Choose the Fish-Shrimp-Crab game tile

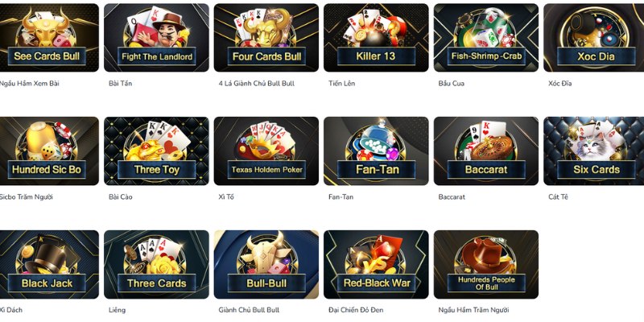tap(486, 38)
